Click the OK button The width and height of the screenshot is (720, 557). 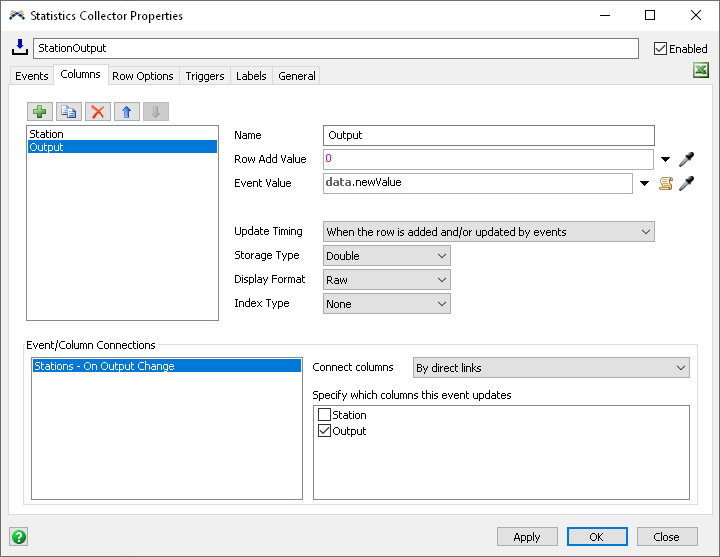(x=596, y=536)
